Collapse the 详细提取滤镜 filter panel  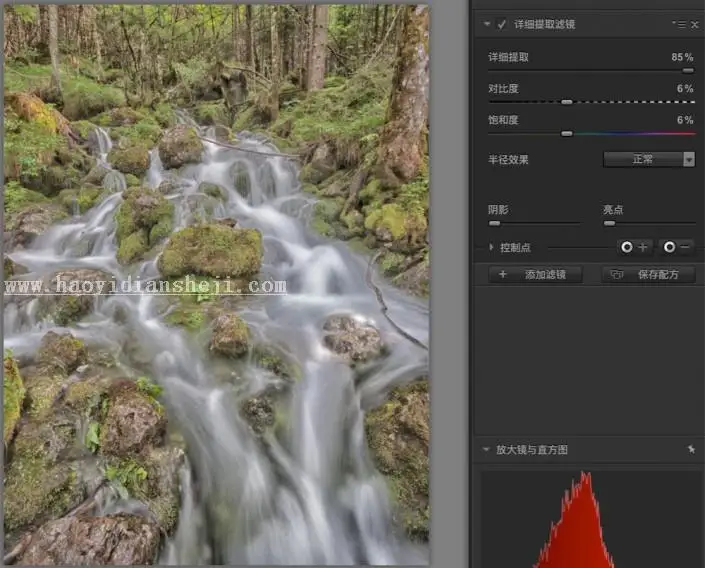pos(487,24)
